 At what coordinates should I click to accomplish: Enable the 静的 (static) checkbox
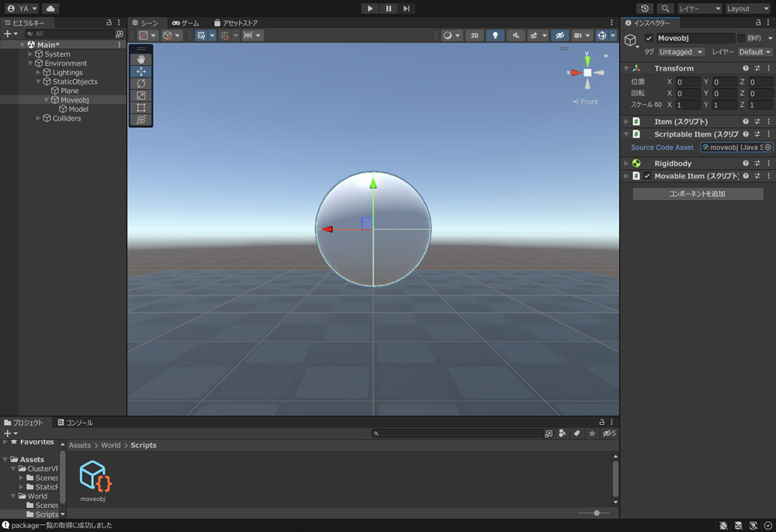[x=740, y=38]
